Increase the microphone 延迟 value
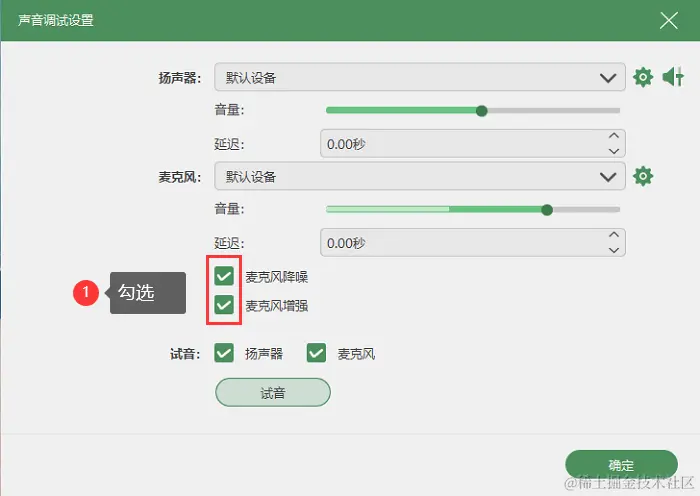Image resolution: width=700 pixels, height=496 pixels. (614, 234)
